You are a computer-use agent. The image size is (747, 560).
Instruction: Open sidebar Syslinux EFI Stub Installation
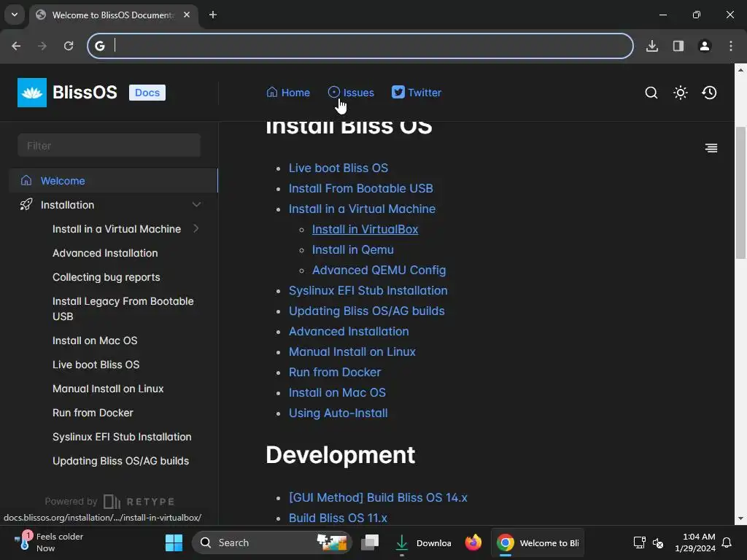pos(122,437)
